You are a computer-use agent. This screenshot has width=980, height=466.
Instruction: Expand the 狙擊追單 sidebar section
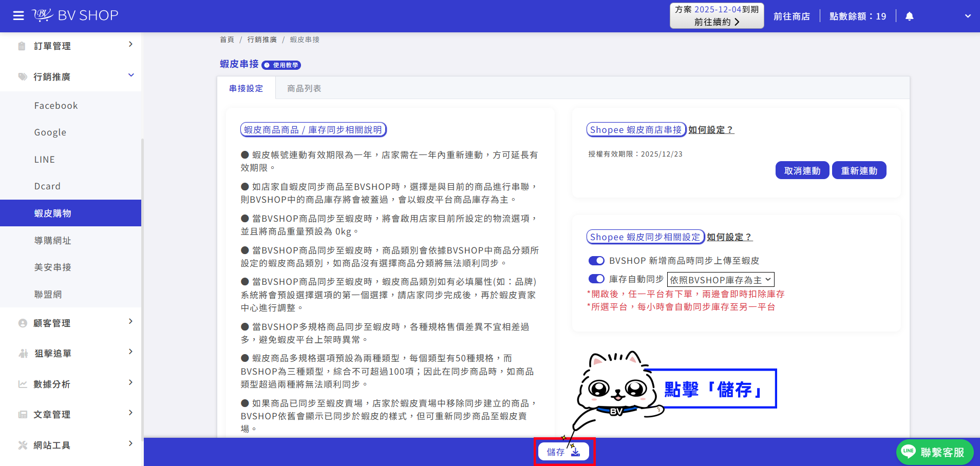[130, 352]
